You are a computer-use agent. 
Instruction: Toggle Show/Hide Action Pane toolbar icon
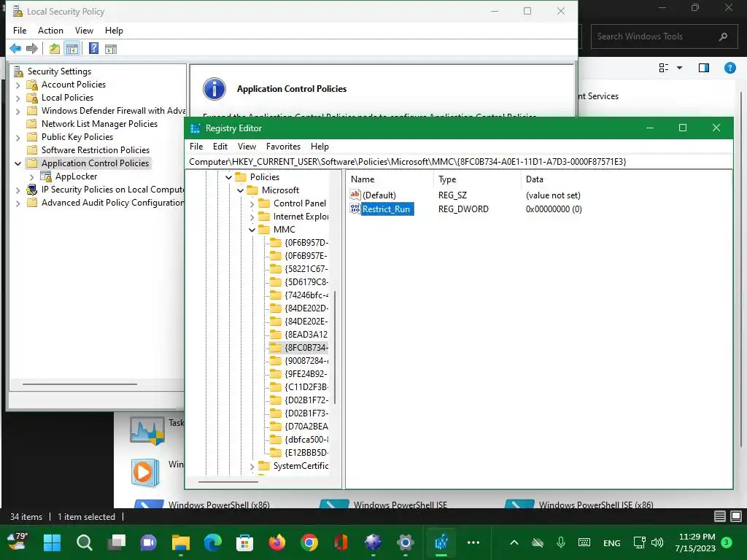[x=111, y=49]
